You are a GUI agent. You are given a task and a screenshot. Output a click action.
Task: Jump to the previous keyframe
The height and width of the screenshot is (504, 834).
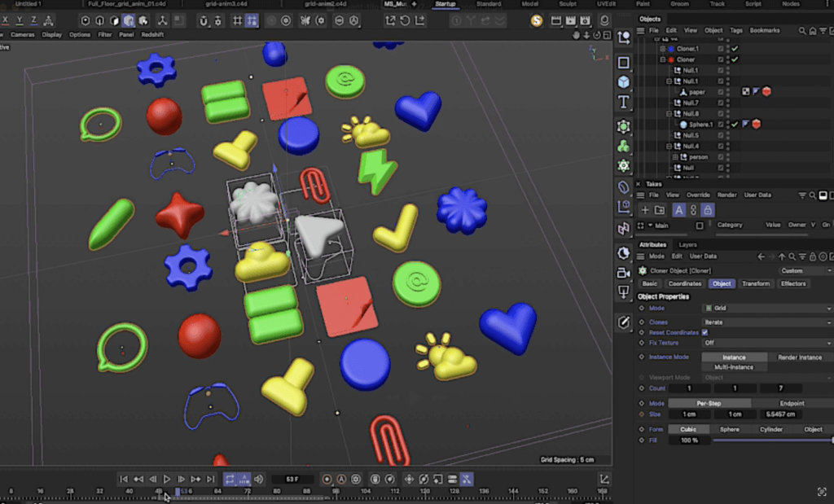pyautogui.click(x=138, y=479)
